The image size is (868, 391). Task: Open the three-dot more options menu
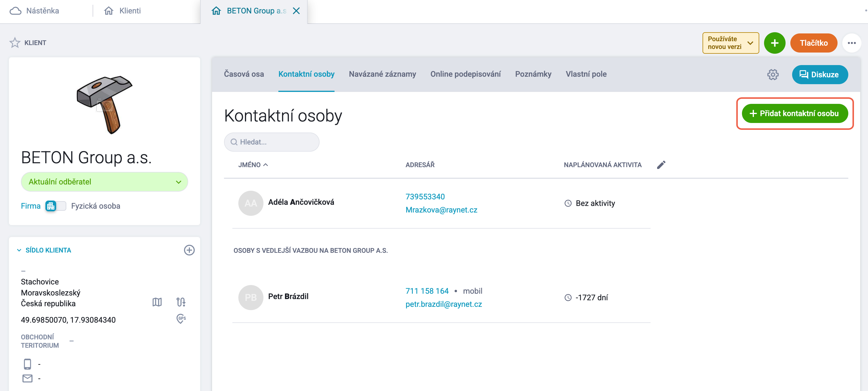[x=852, y=43]
